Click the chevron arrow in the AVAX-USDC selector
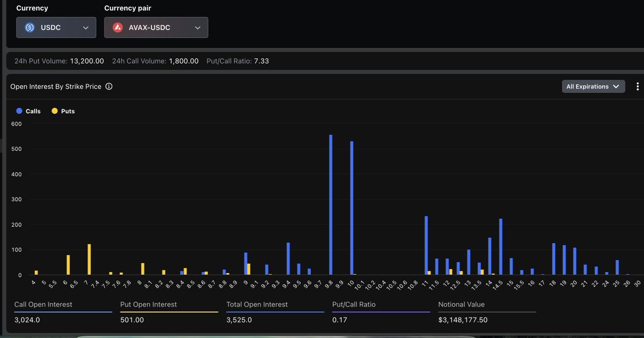The width and height of the screenshot is (644, 338). click(x=198, y=28)
